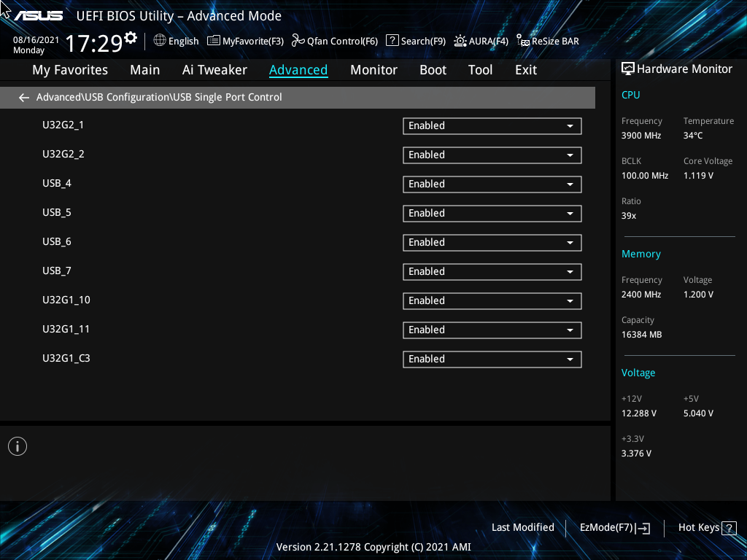Click the +12V reading 12.288 V
This screenshot has height=560, width=747.
[x=638, y=413]
